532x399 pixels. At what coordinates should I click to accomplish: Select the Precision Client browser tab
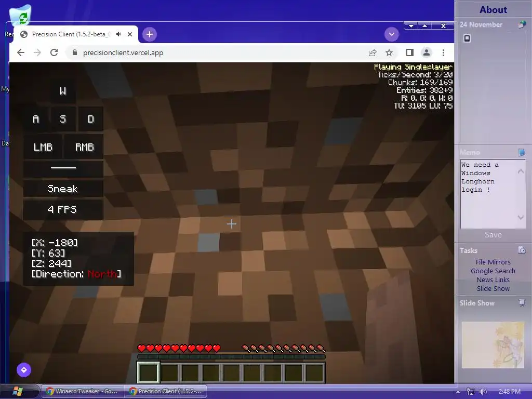coord(76,34)
